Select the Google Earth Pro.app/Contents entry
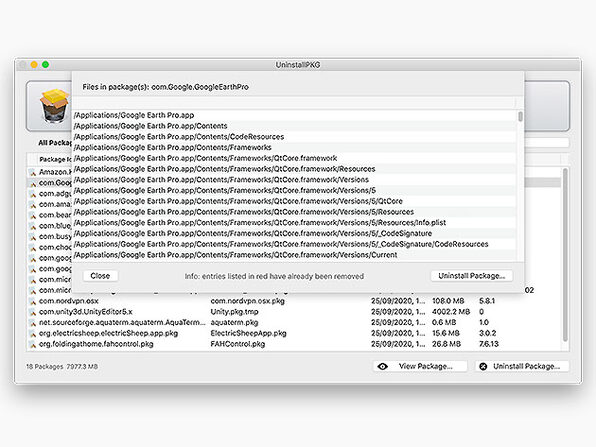 coord(295,126)
